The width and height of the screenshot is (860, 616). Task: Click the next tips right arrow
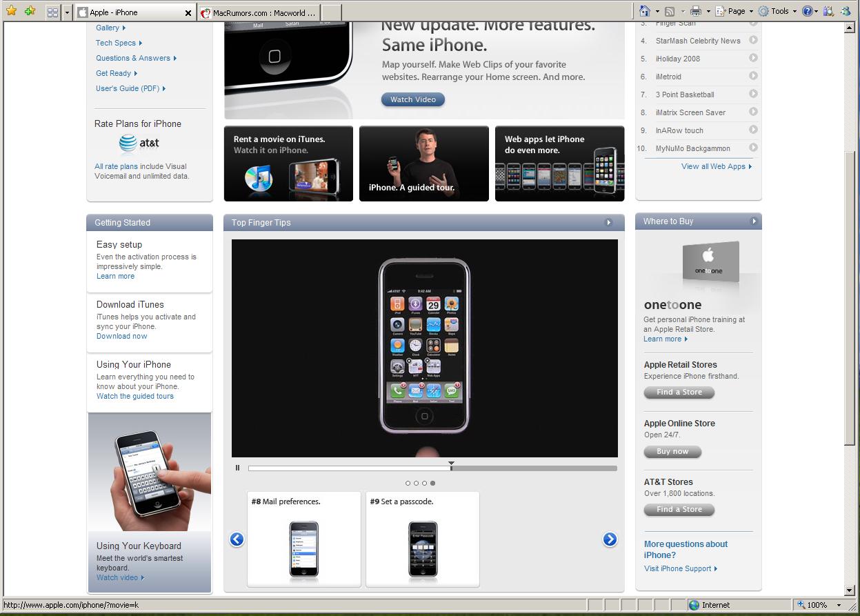610,539
